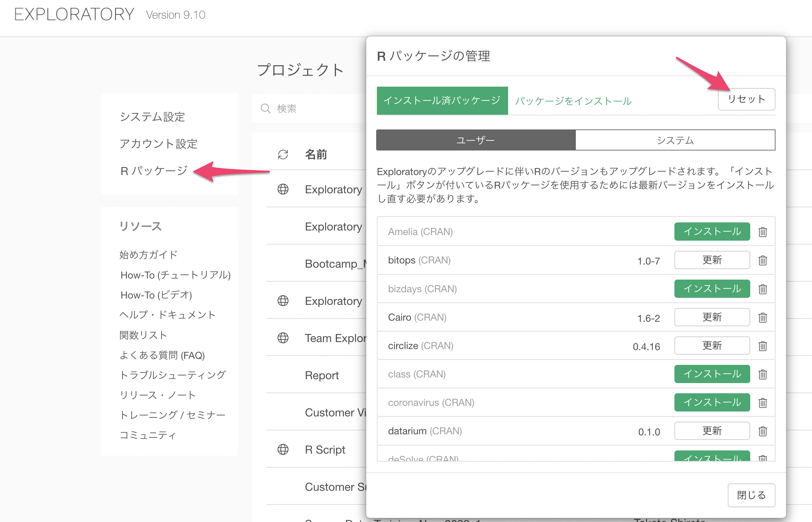Image resolution: width=812 pixels, height=522 pixels.
Task: Update the circlize package
Action: (x=712, y=346)
